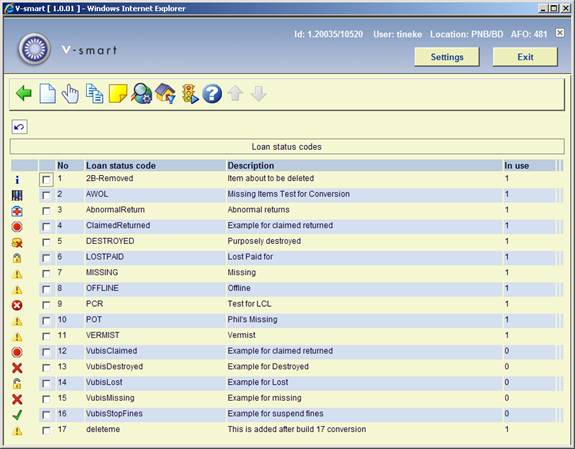The height and width of the screenshot is (449, 575).
Task: Click the Internet Explorer title bar icon
Action: (x=8, y=8)
